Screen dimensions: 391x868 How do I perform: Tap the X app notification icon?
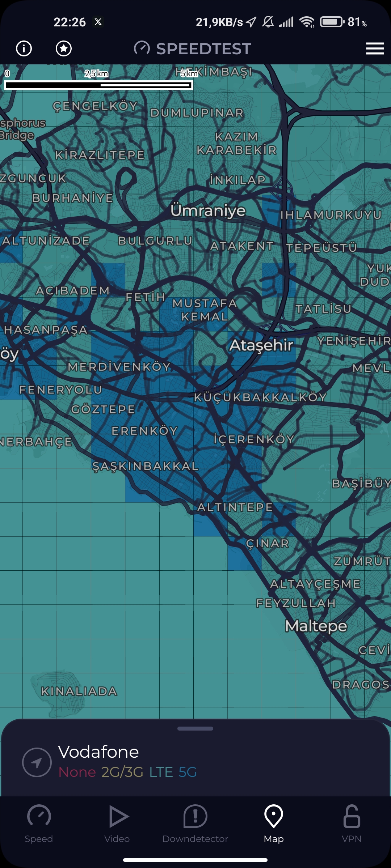pos(98,22)
